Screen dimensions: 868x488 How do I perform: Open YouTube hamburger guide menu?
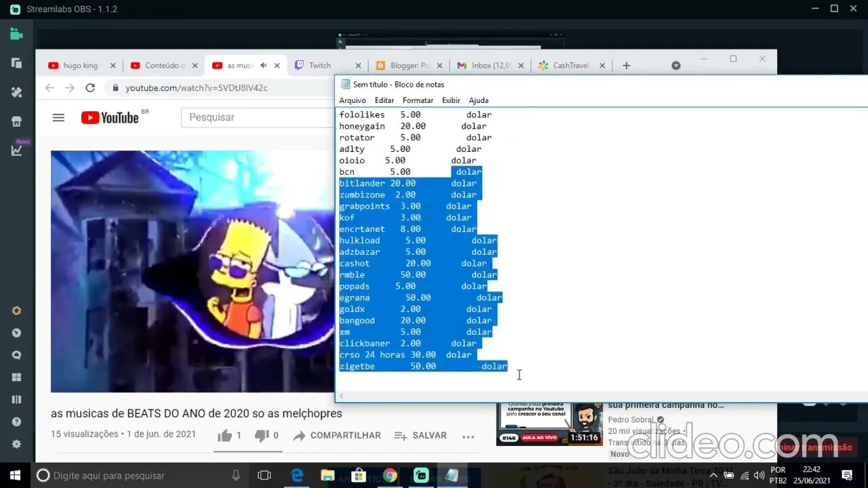(58, 117)
